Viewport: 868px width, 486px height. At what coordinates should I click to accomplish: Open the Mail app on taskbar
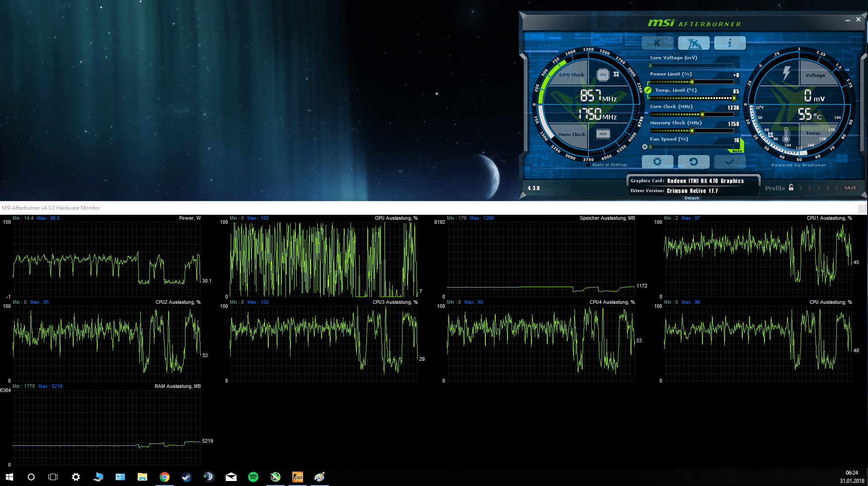[231, 477]
